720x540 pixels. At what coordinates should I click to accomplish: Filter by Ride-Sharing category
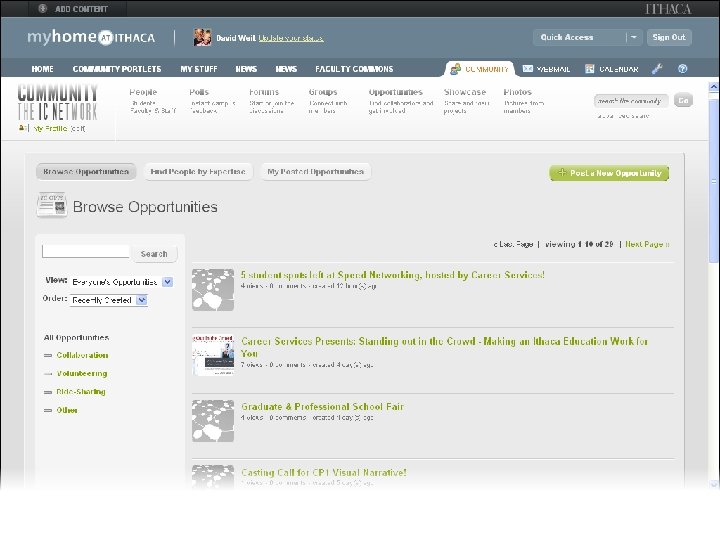pos(81,392)
